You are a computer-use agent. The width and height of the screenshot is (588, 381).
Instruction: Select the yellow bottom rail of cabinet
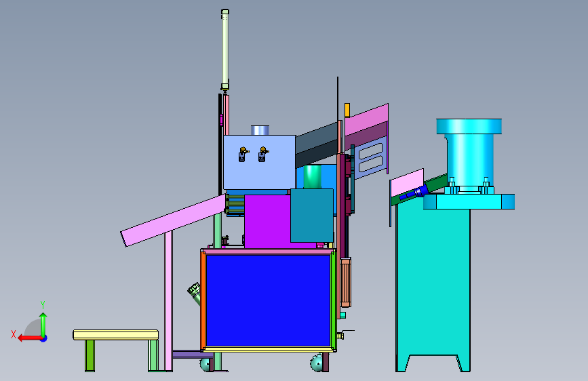269,350
